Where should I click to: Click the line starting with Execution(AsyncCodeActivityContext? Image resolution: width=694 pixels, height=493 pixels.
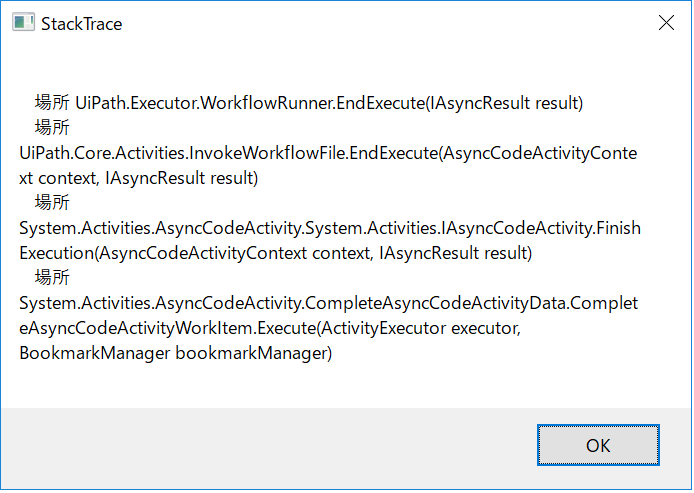(276, 253)
